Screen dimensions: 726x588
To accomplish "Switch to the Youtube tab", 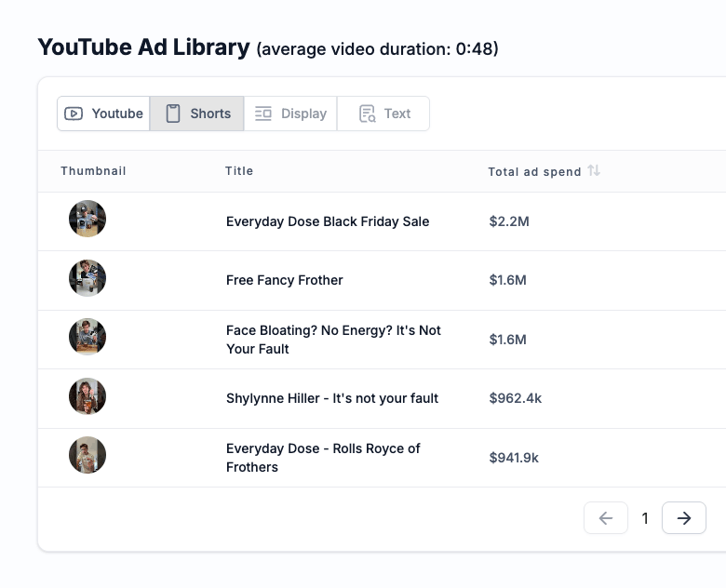I will point(103,114).
